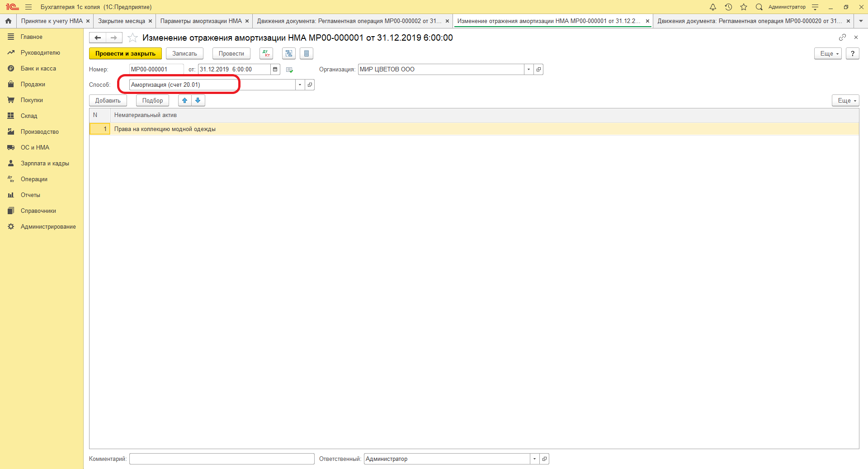Move row down with blue arrow
Screen dimensions: 868x469
point(198,100)
